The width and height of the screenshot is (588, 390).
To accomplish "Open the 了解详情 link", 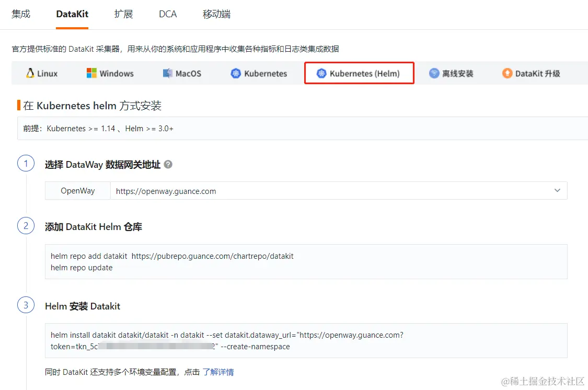I will pyautogui.click(x=218, y=372).
